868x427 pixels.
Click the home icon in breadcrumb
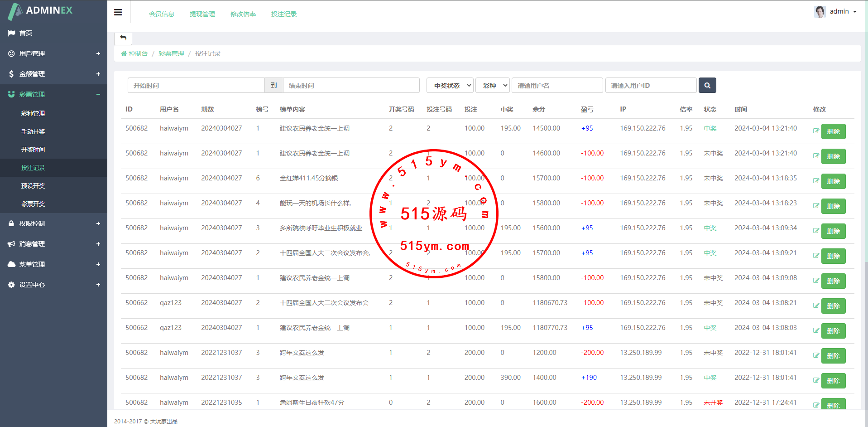pos(124,53)
